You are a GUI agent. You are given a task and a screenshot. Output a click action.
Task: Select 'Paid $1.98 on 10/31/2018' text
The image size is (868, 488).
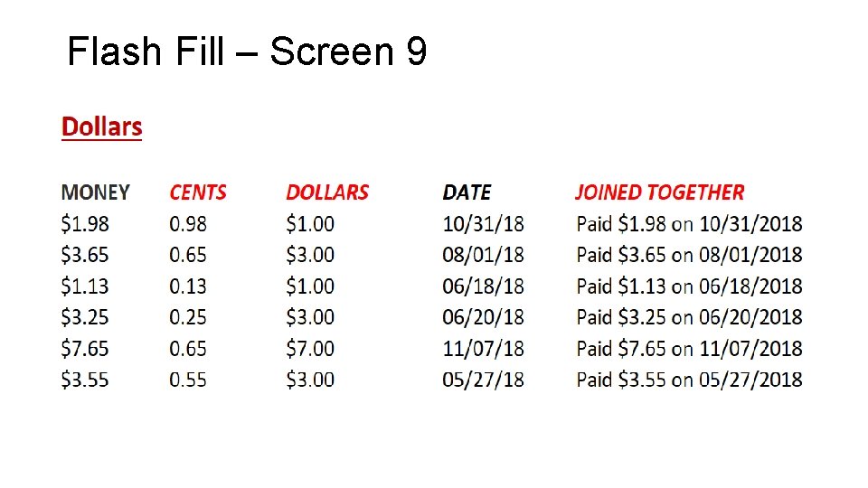[x=689, y=223]
